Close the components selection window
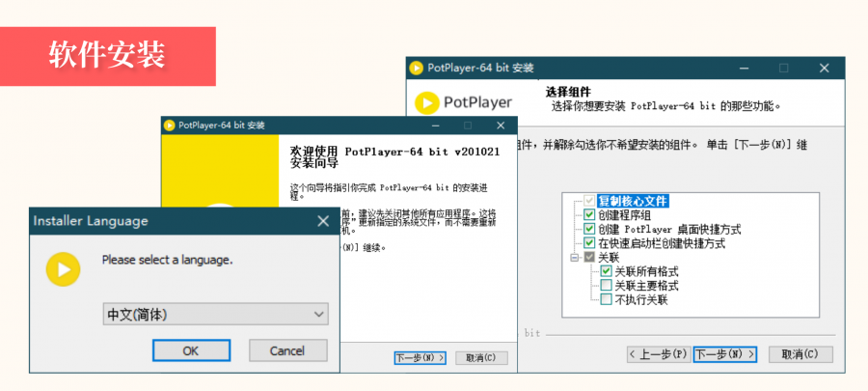868x391 pixels. [825, 69]
